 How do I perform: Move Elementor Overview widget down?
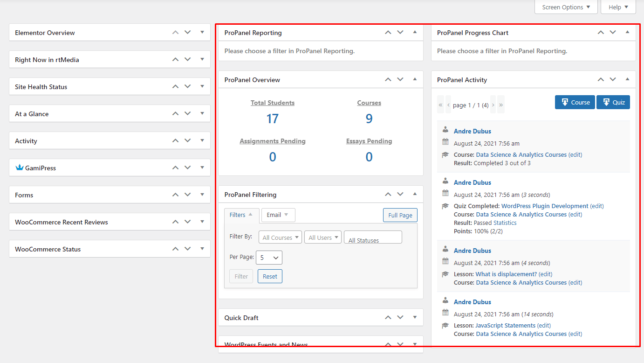point(188,33)
